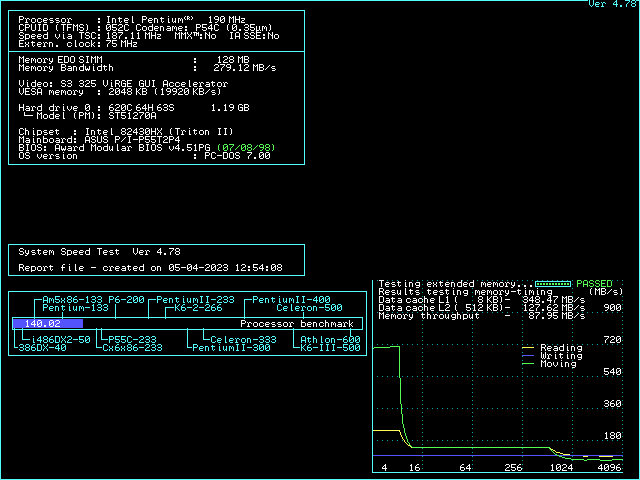Screen dimensions: 640x480
Task: Click the 386DX-40 benchmark marker label
Action: [x=41, y=348]
